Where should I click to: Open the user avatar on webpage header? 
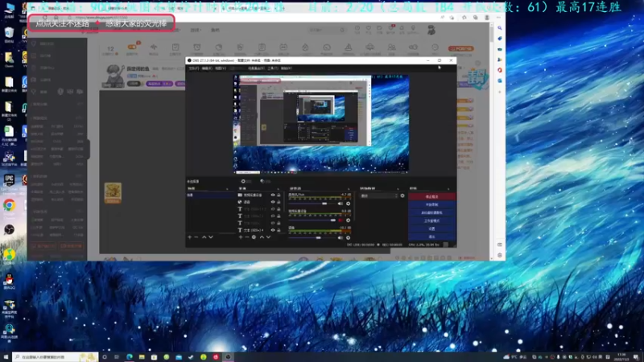coord(431,30)
